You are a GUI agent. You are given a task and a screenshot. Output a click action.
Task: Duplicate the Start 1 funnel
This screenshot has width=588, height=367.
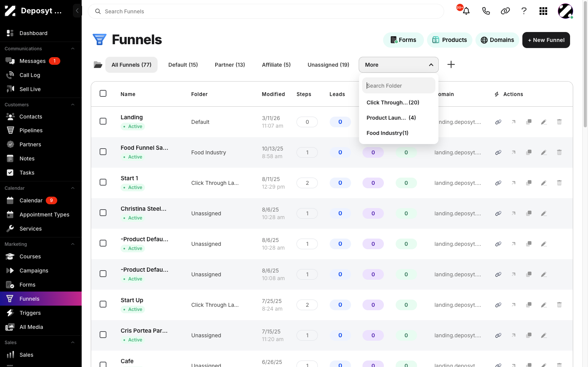point(529,183)
